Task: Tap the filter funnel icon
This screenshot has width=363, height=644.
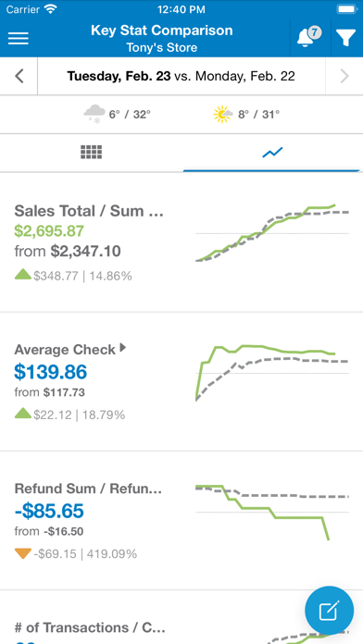Action: [x=346, y=38]
